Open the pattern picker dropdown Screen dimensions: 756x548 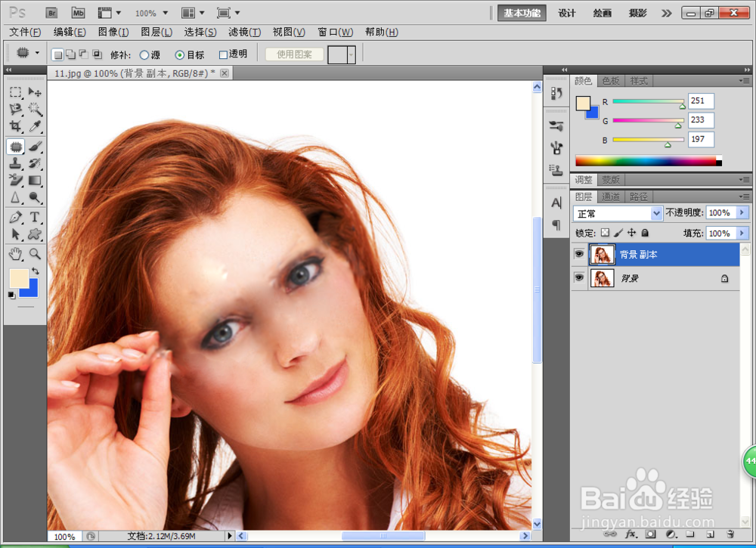[x=351, y=55]
